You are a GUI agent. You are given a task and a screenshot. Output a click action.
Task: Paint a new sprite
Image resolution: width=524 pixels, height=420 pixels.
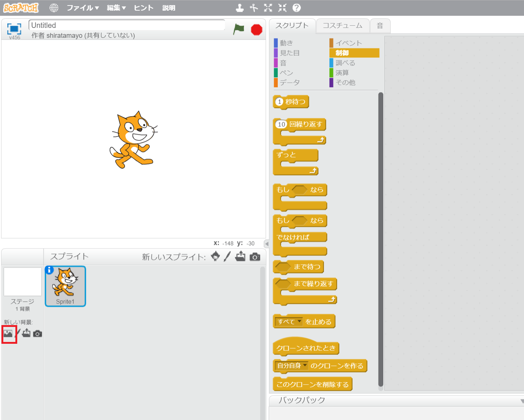tap(227, 257)
